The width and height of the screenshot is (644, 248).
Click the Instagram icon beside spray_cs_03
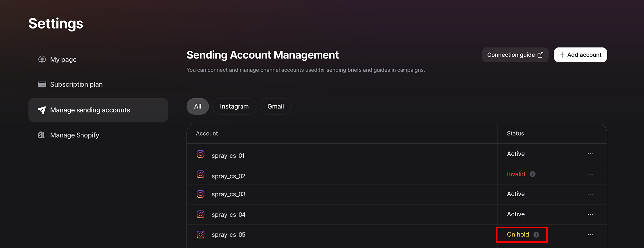click(x=201, y=194)
